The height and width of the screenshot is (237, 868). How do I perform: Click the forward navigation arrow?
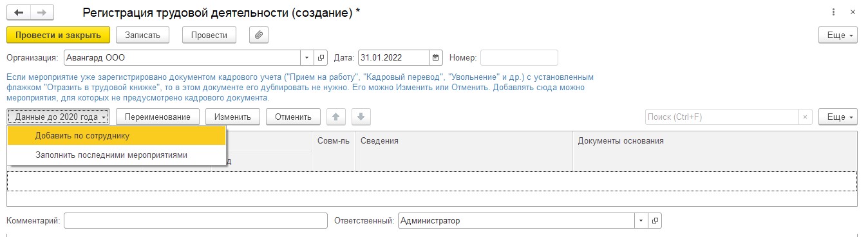[x=42, y=12]
